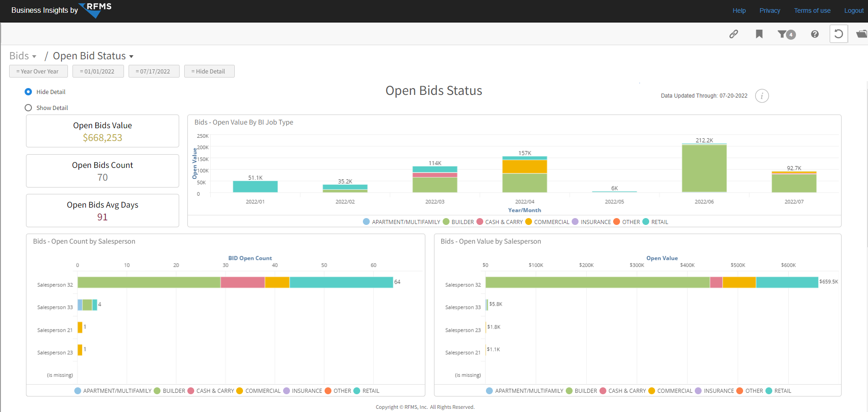Click the Logout link
868x412 pixels.
click(854, 10)
